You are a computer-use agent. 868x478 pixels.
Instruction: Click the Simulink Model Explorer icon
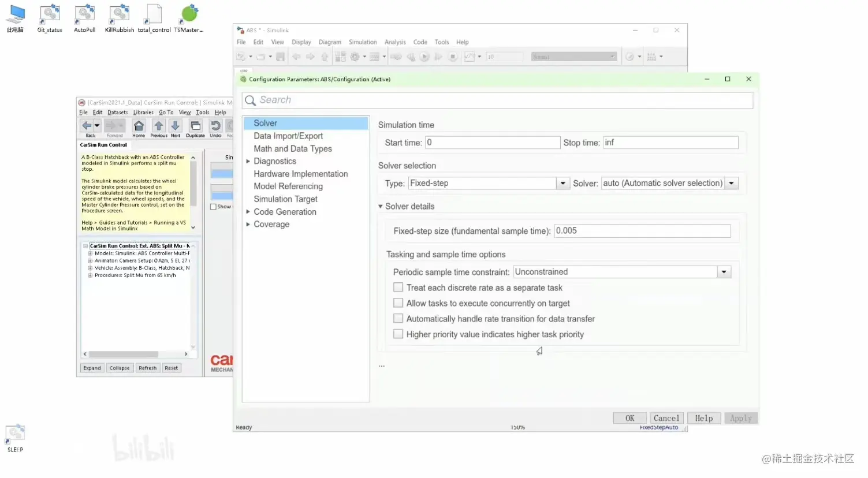[374, 57]
